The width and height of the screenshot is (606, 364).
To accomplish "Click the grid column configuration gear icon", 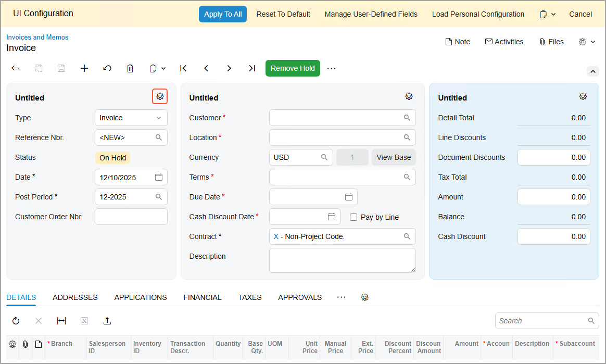I will click(12, 344).
